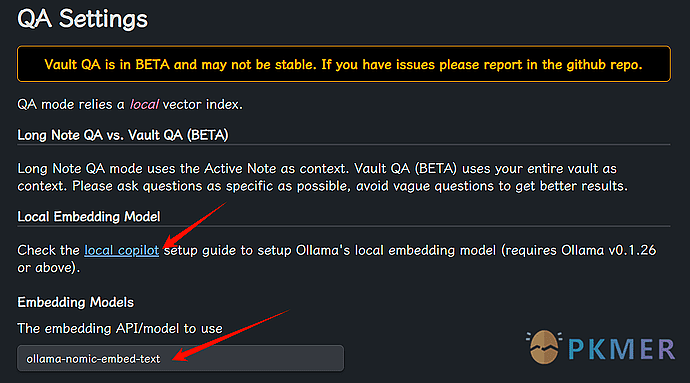Image resolution: width=690 pixels, height=383 pixels.
Task: Click the Local Embedding Model section heading
Action: coord(89,217)
